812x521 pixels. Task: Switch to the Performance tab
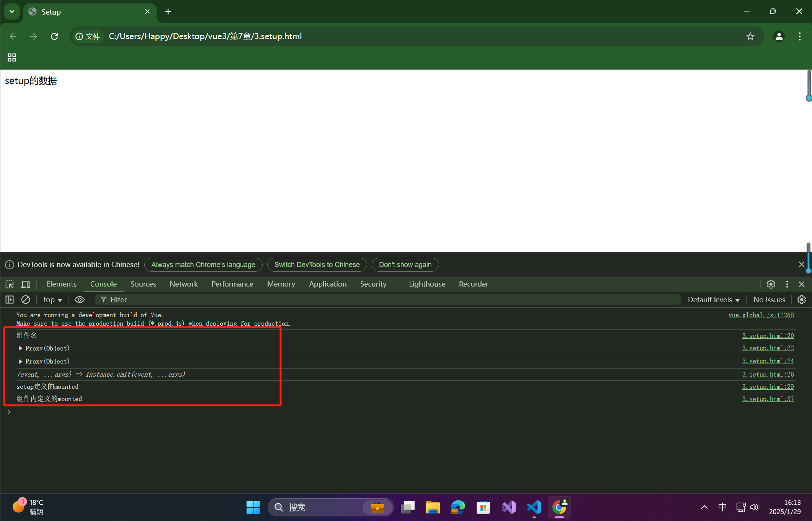coord(232,284)
